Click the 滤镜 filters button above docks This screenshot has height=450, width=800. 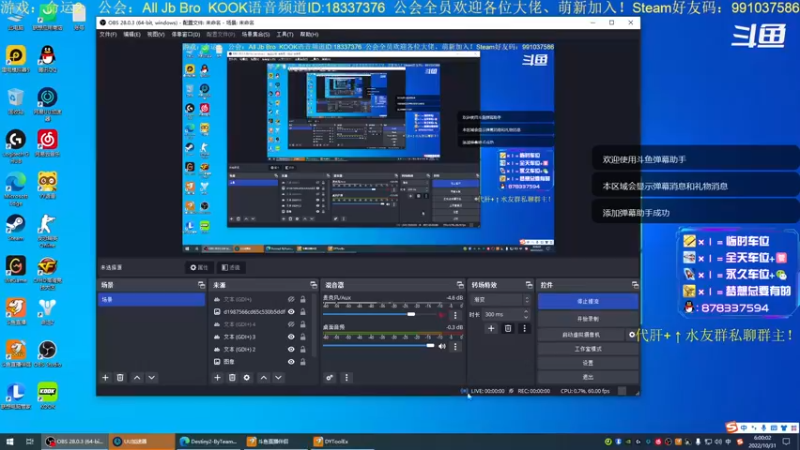click(231, 267)
